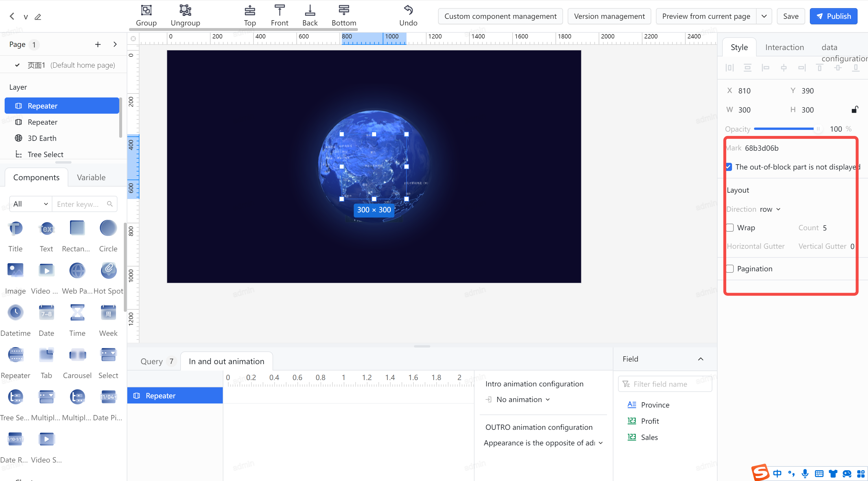868x481 pixels.
Task: Add the Date Picker component
Action: [108, 405]
